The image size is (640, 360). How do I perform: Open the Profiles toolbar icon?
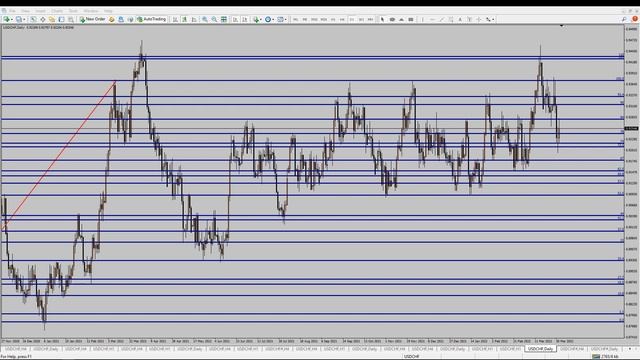click(18, 19)
